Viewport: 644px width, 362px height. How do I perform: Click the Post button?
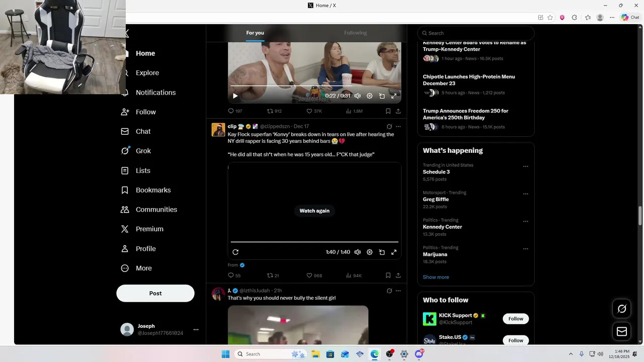pos(155,294)
